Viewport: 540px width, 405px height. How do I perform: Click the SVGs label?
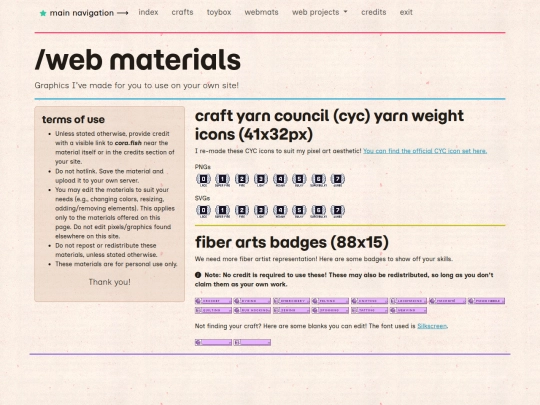pyautogui.click(x=202, y=198)
